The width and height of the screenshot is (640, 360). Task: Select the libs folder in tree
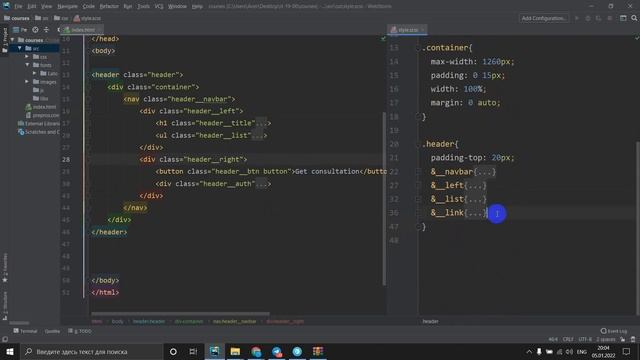coord(40,98)
